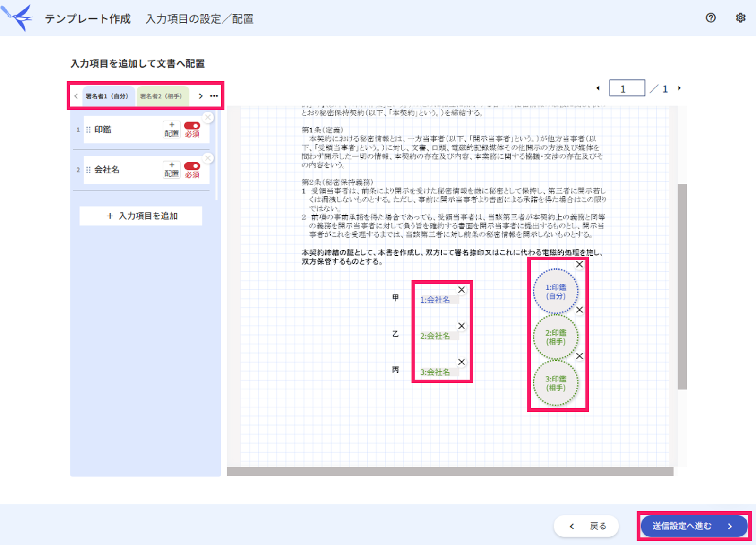Place the 会社名 item with 配置 button
Viewport: 756px width, 545px height.
click(172, 170)
